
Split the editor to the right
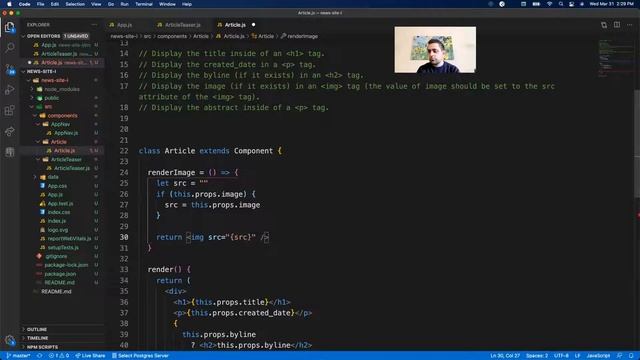[617, 25]
